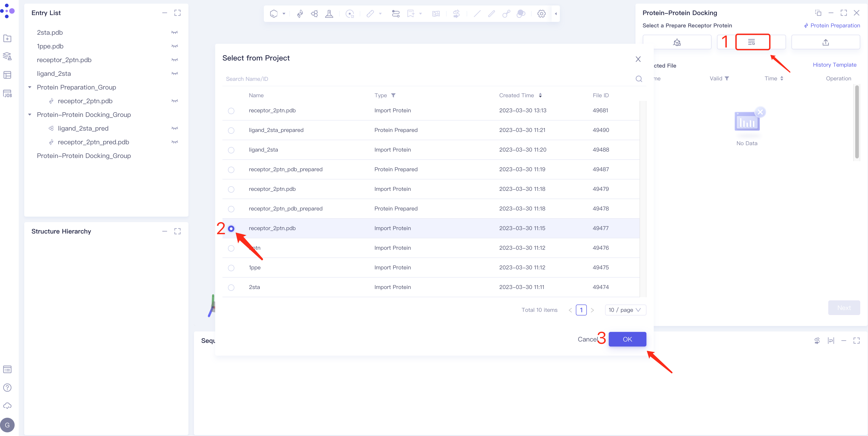Open the 10 / page dropdown
The width and height of the screenshot is (868, 436).
tap(625, 310)
